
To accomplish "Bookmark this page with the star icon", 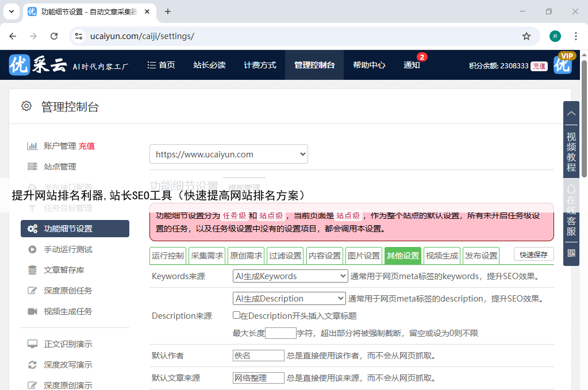I will [526, 36].
